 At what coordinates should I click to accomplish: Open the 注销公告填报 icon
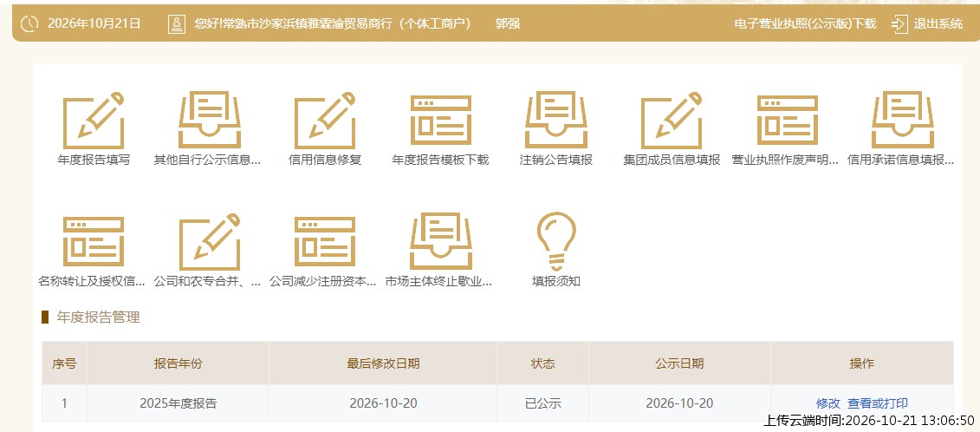click(556, 121)
